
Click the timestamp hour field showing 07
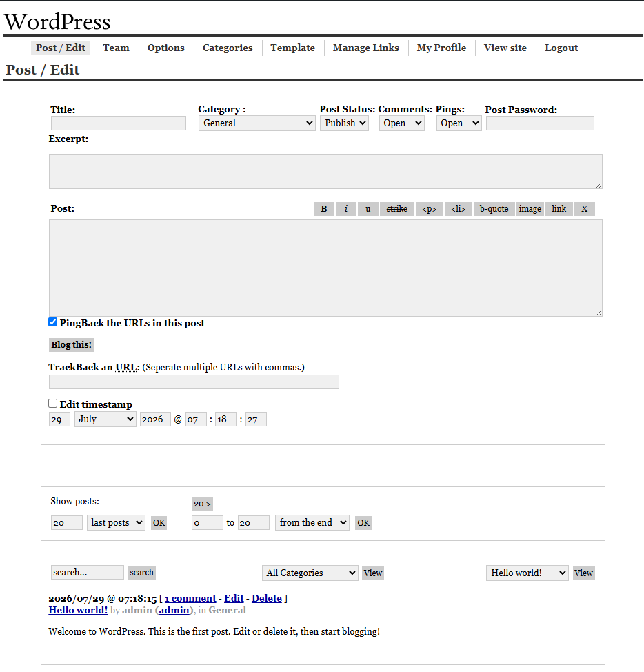(196, 419)
